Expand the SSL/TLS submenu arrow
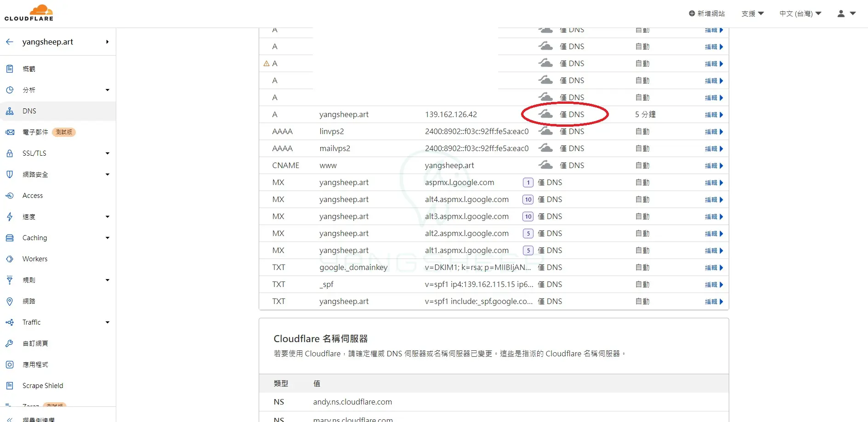 pyautogui.click(x=108, y=153)
